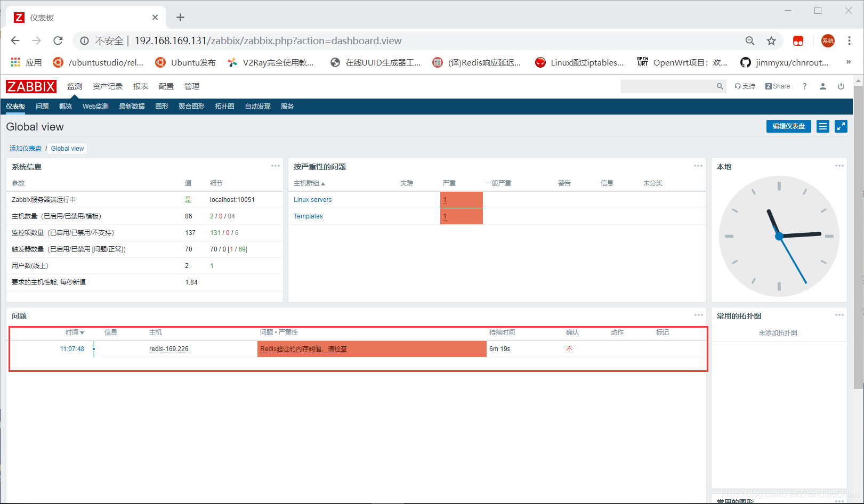Image resolution: width=864 pixels, height=504 pixels.
Task: Show the site security info icon
Action: pyautogui.click(x=84, y=40)
